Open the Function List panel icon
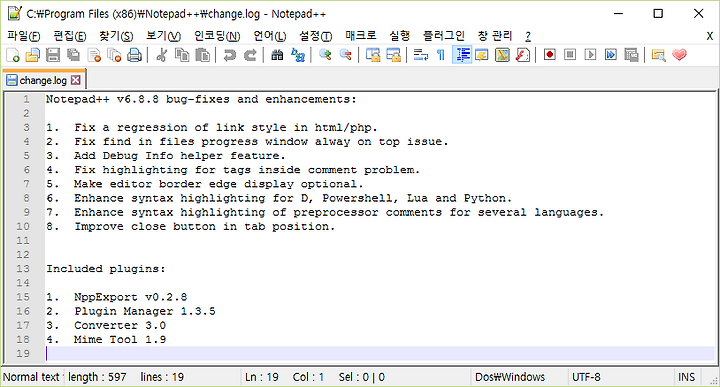The height and width of the screenshot is (387, 720). coord(523,55)
